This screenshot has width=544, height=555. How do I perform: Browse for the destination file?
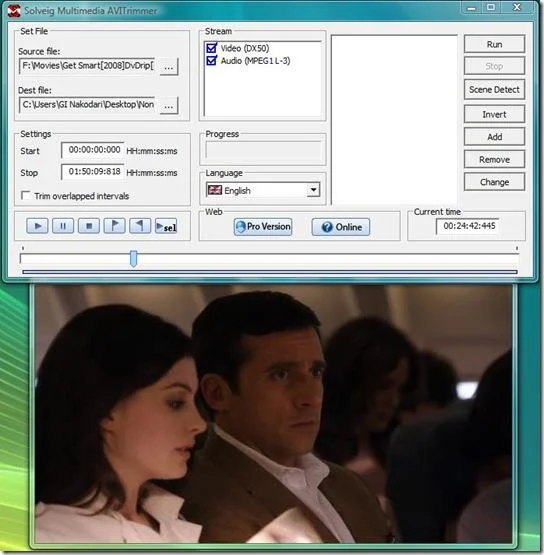(x=169, y=105)
